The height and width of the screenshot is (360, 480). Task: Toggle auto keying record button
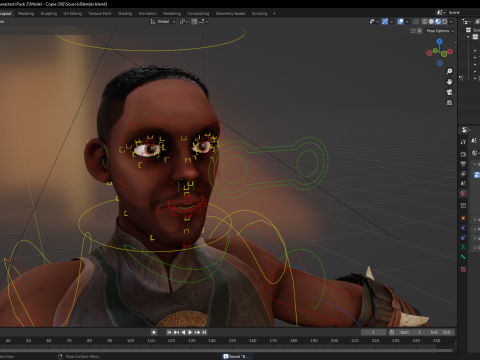[x=154, y=332]
